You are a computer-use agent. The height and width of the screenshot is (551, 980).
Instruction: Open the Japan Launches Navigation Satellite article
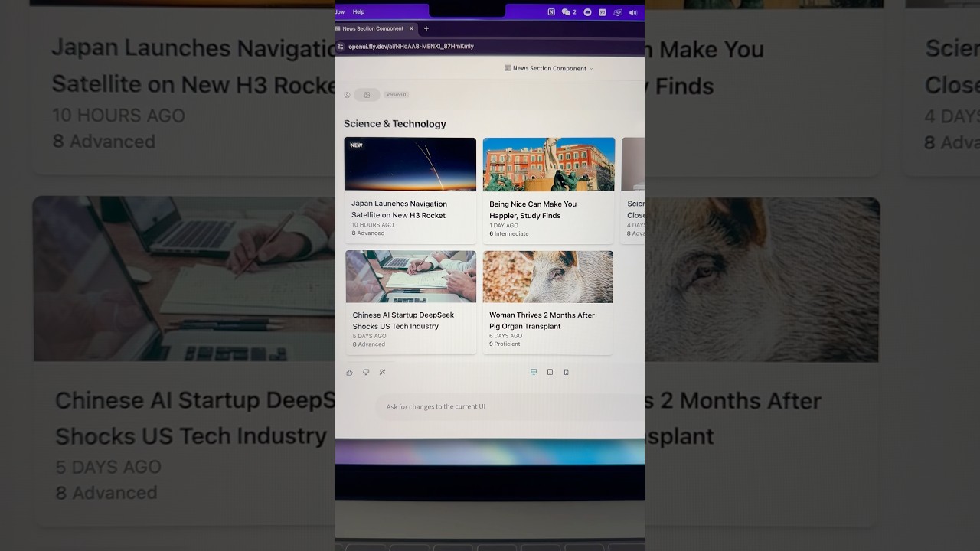[x=399, y=210]
